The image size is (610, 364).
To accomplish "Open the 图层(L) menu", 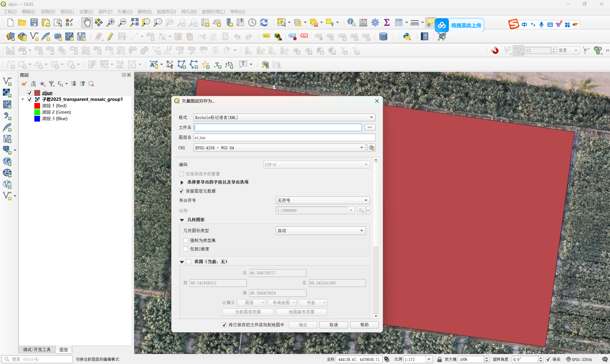I will tap(67, 12).
